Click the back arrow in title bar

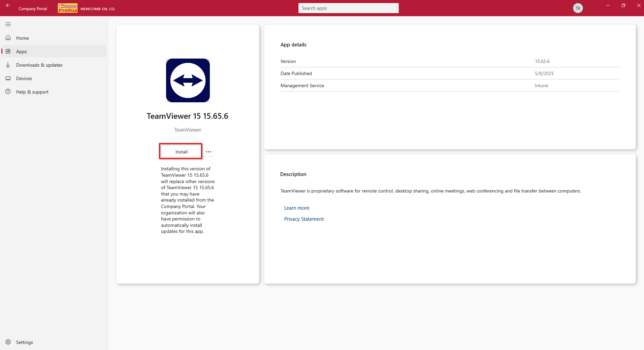tap(8, 5)
